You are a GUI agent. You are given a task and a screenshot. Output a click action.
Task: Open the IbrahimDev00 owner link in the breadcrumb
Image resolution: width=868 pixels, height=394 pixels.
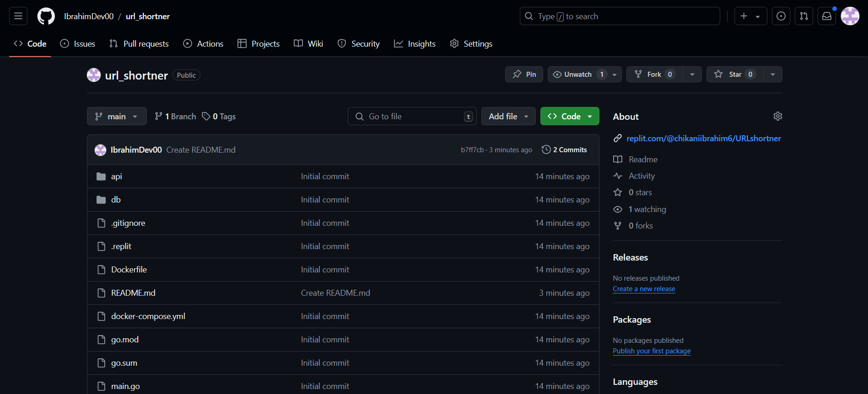click(89, 16)
